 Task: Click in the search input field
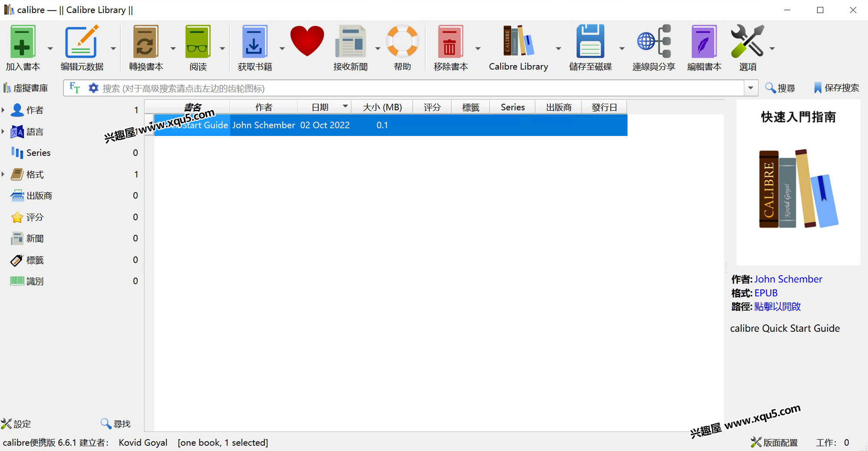[421, 88]
